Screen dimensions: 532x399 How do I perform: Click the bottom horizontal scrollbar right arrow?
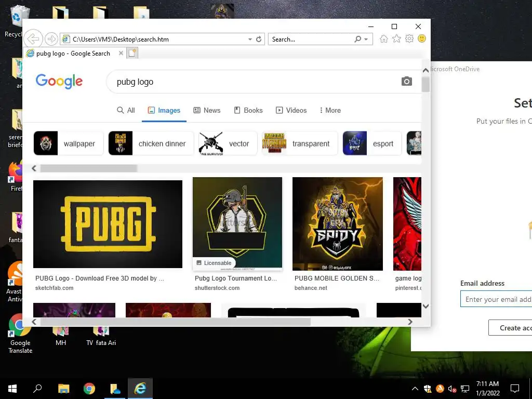410,322
